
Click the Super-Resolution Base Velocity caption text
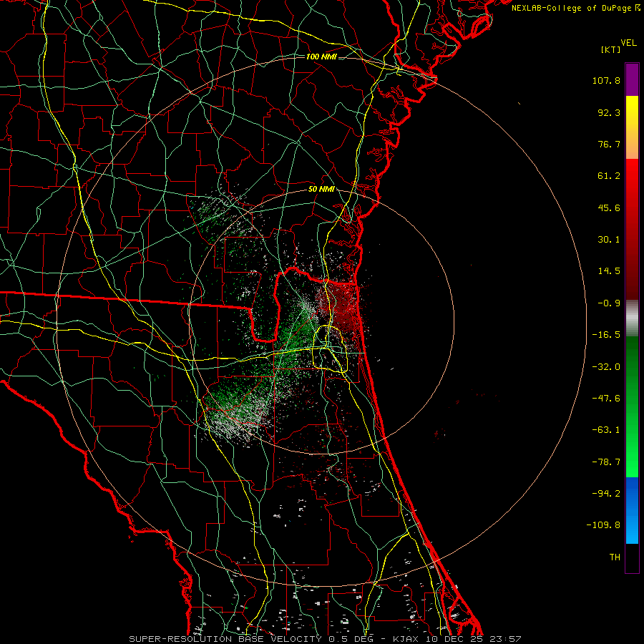(x=324, y=639)
